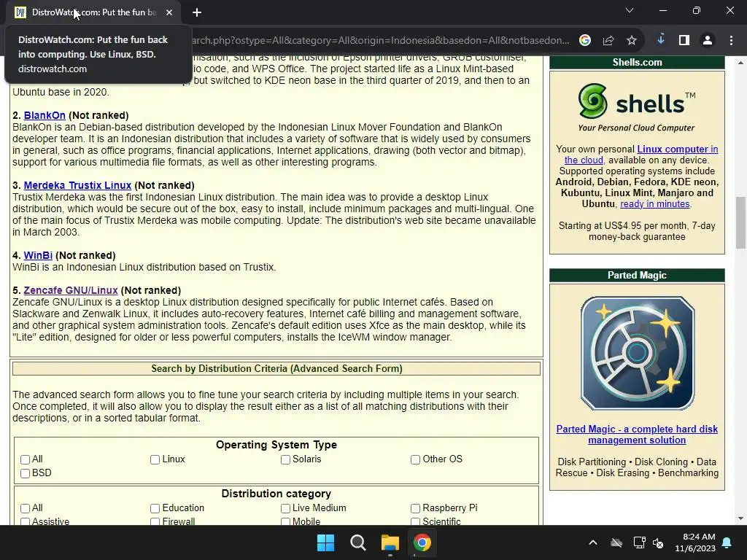Click the cloud sync tray icon
Image resolution: width=747 pixels, height=560 pixels.
[616, 542]
